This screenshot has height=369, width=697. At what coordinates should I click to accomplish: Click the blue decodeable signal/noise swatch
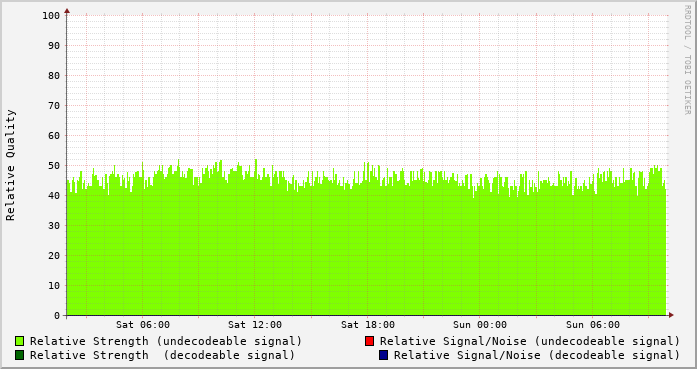383,355
